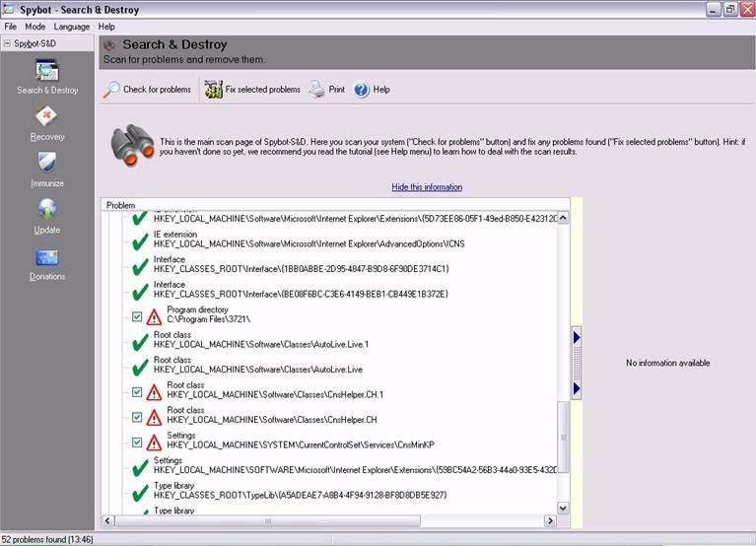Screen dimensions: 756x546
Task: Open the Language menu
Action: coord(72,26)
